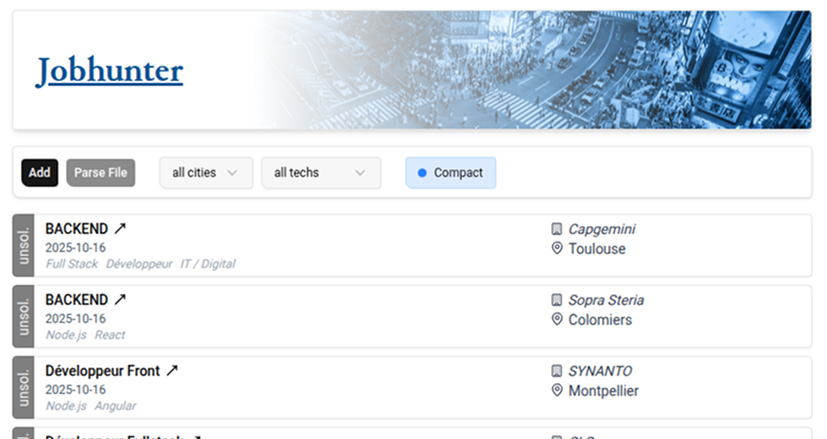Screen dimensions: 827x439
Task: Click the company icon next to Capgemini
Action: point(556,229)
